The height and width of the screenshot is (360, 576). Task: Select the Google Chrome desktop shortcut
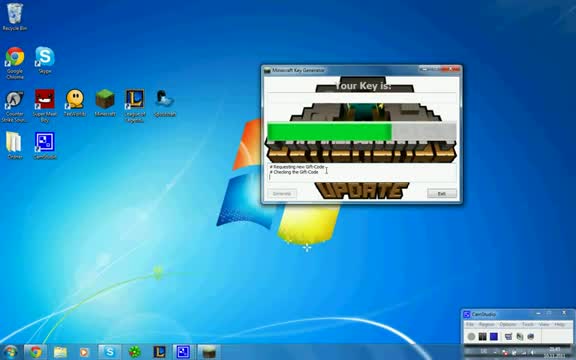coord(15,63)
